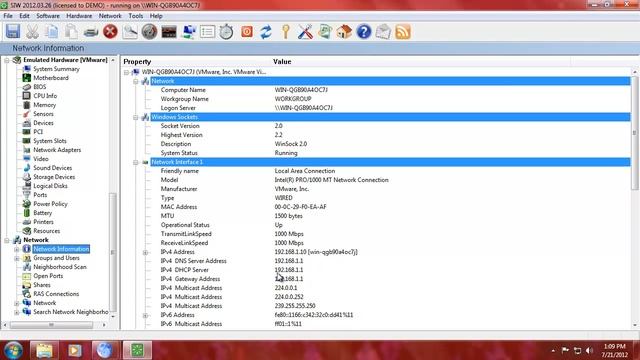Open the Windows Start menu orb
Image resolution: width=640 pixels, height=360 pixels.
pyautogui.click(x=13, y=350)
